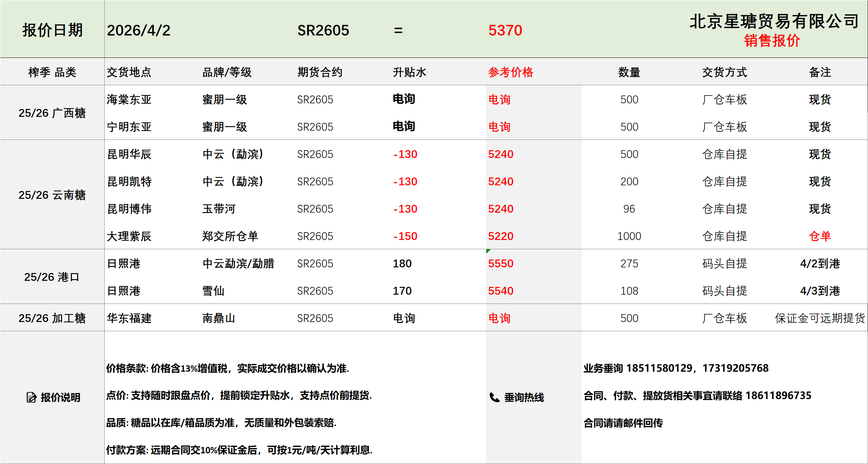The image size is (868, 464).
Task: Select the date cell 2026/4/2
Action: 139,31
